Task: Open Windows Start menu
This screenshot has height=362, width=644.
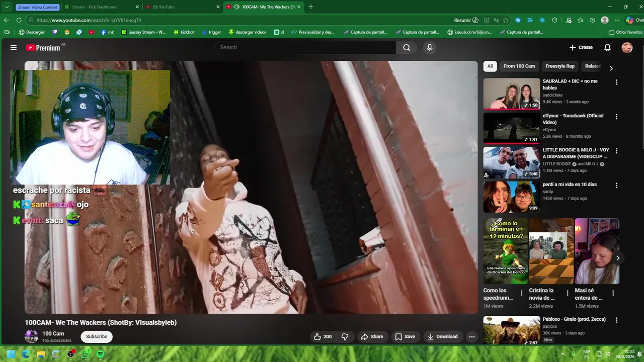Action: click(x=11, y=354)
